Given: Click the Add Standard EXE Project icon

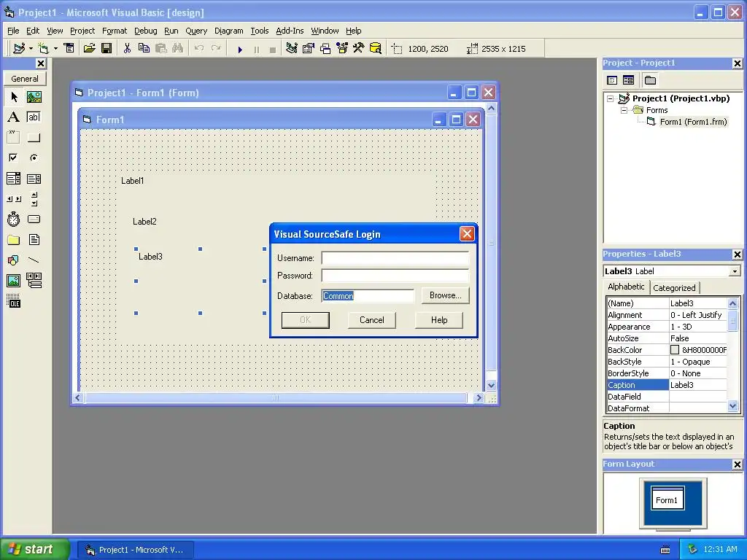Looking at the screenshot, I should click(19, 49).
